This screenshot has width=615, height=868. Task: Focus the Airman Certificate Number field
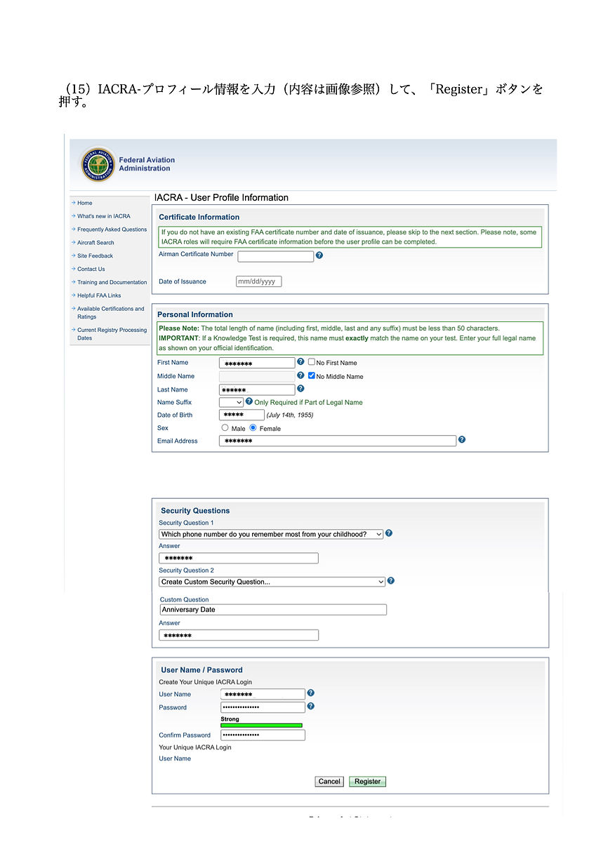pyautogui.click(x=275, y=256)
